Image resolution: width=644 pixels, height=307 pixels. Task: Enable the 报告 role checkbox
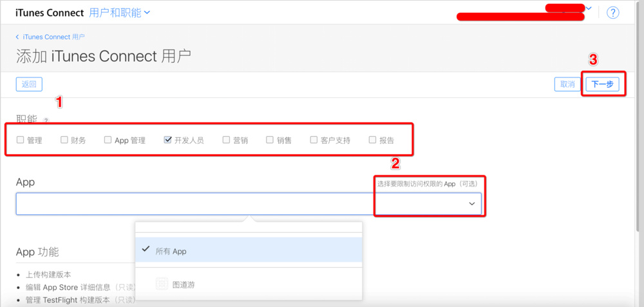click(372, 140)
